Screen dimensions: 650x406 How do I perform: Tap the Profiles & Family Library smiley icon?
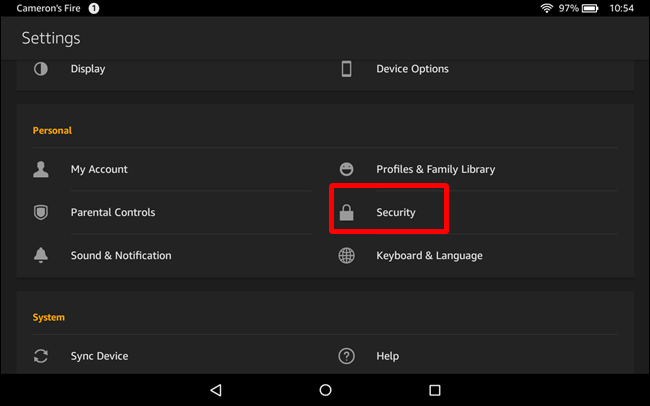[x=346, y=169]
